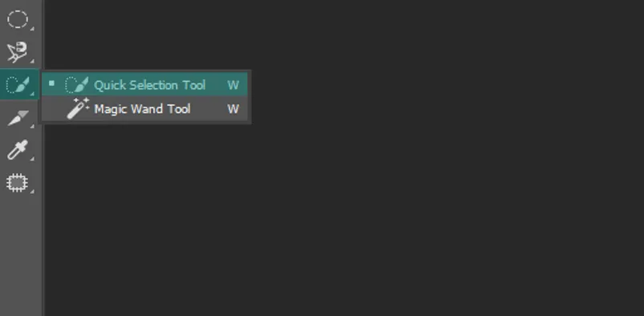Choose Magic Wand Tool from the flyout
Viewport: 644px width, 316px height.
coord(145,109)
